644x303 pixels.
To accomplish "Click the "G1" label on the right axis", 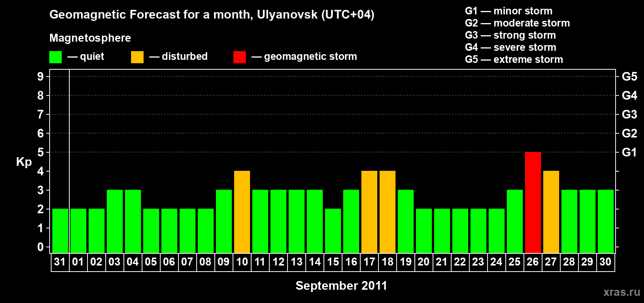I will click(x=629, y=152).
